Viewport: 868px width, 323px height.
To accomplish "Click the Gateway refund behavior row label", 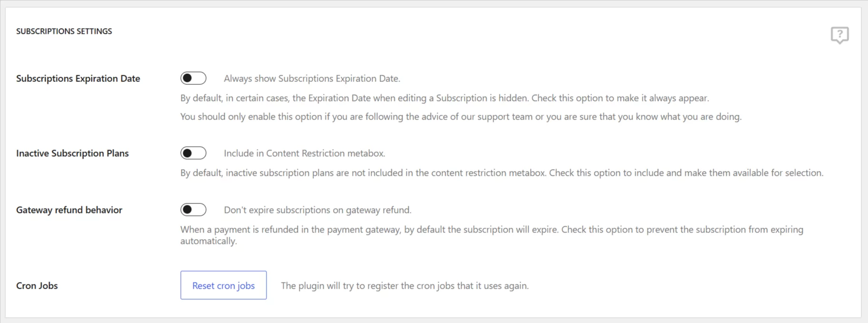I will click(69, 210).
